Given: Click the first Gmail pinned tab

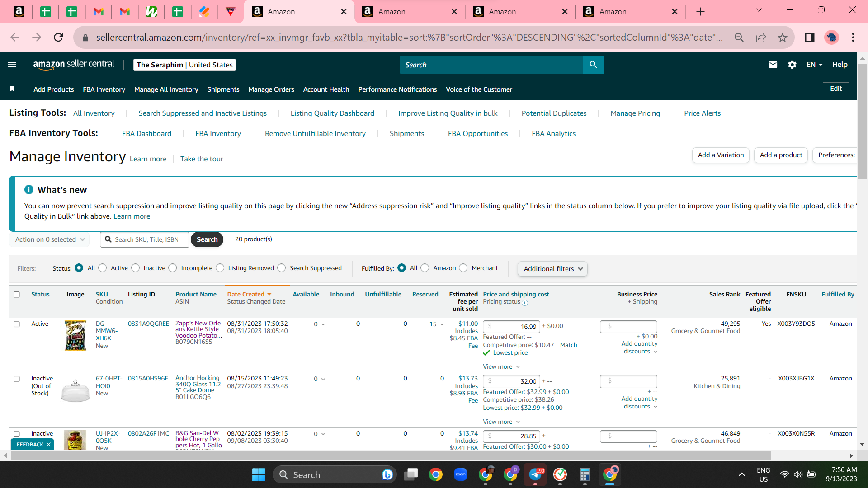Looking at the screenshot, I should [x=99, y=12].
